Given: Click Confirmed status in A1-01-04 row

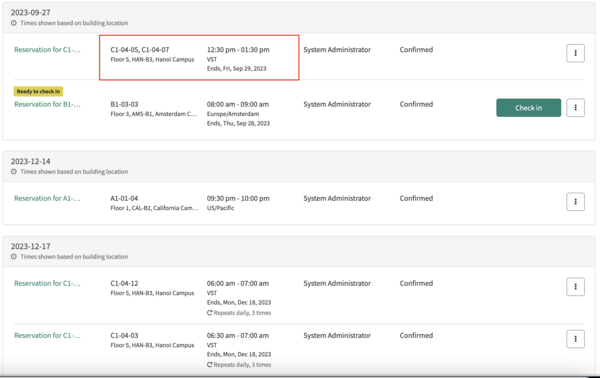Looking at the screenshot, I should point(416,199).
